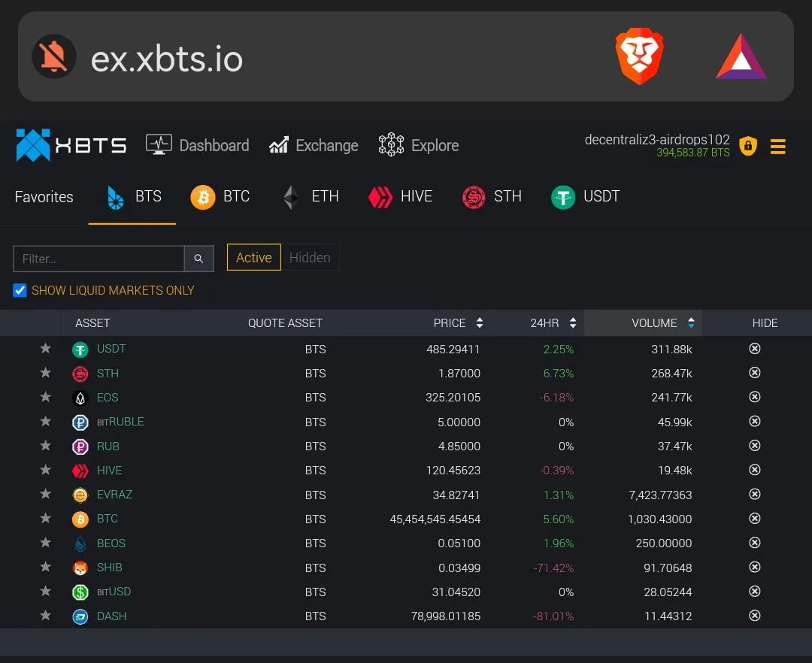Click the EVRAZ coin icon
Viewport: 812px width, 663px height.
80,495
